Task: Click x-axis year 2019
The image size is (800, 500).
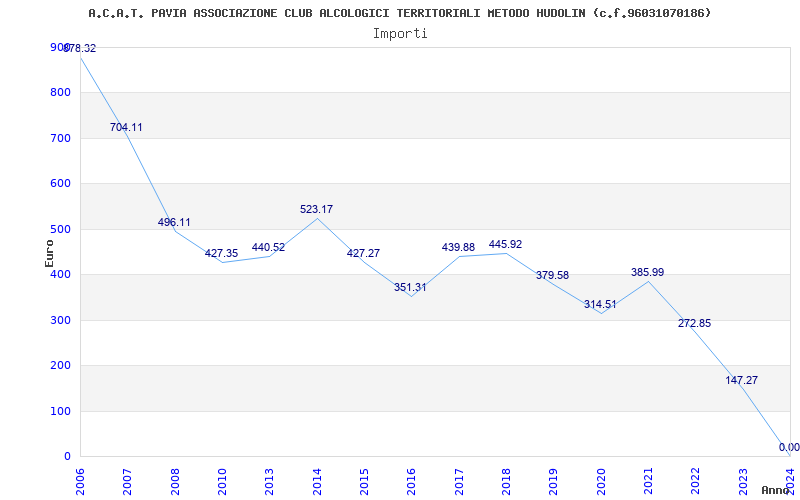Action: 554,482
